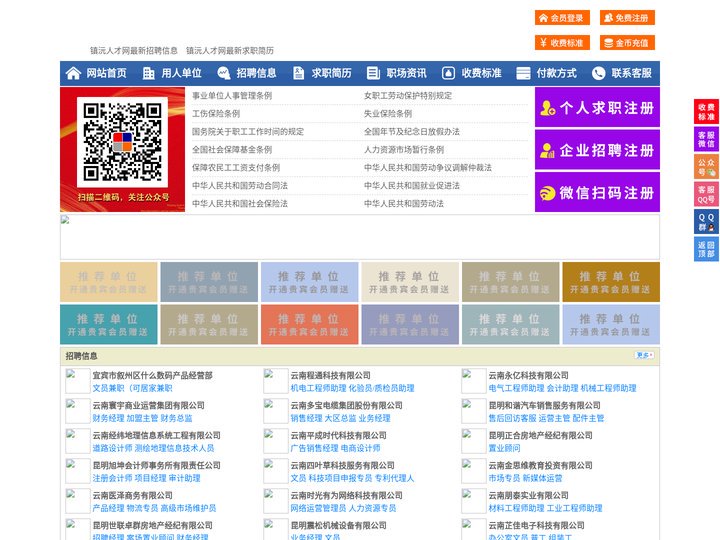Image resolution: width=720 pixels, height=540 pixels.
Task: Click 企业招聘注册 purple button
Action: (597, 150)
